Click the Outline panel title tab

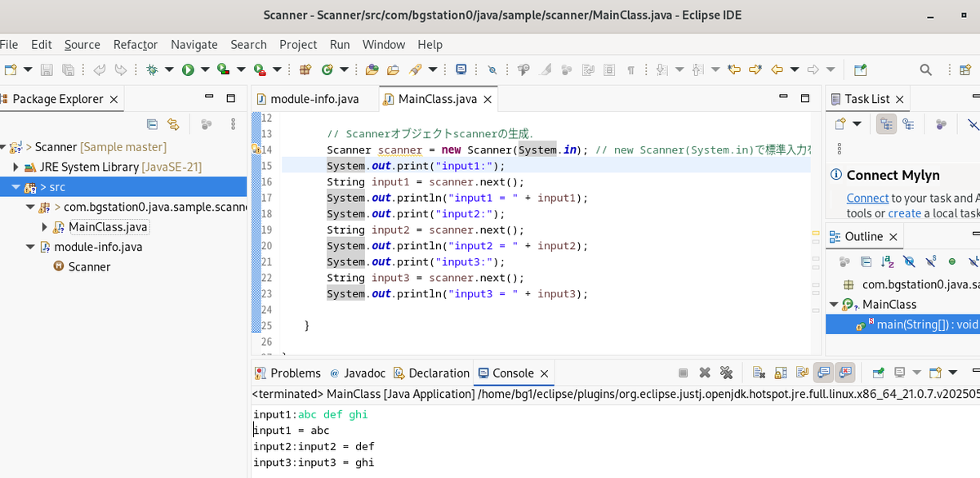(x=863, y=236)
